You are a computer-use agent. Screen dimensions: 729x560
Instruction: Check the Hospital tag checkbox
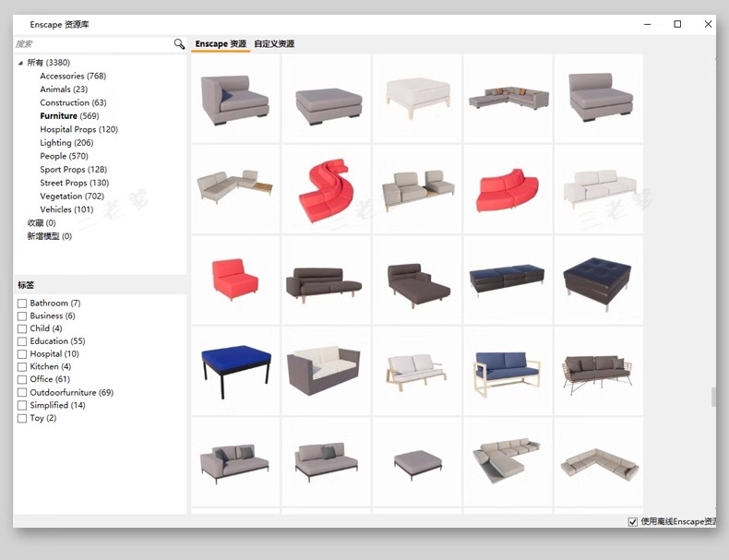coord(22,354)
